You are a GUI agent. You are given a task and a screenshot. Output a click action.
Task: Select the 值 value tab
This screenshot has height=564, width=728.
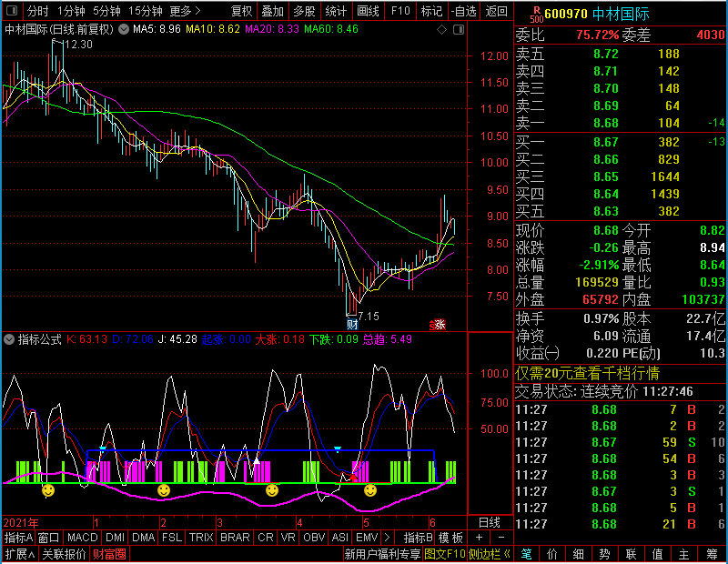pos(657,554)
